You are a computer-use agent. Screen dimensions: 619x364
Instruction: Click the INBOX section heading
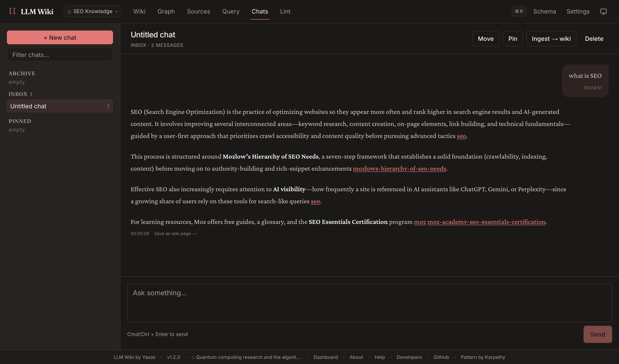pos(18,94)
